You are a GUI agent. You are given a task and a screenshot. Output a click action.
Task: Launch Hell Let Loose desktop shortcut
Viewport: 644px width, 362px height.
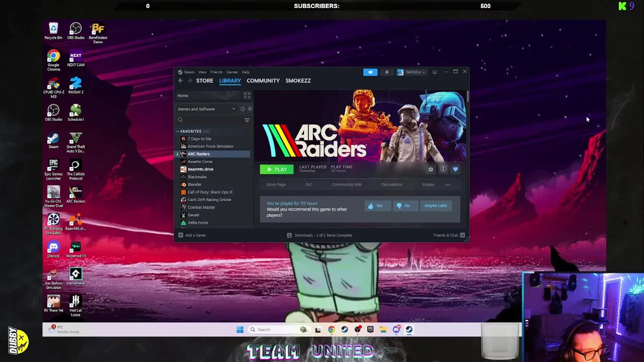[x=75, y=306]
